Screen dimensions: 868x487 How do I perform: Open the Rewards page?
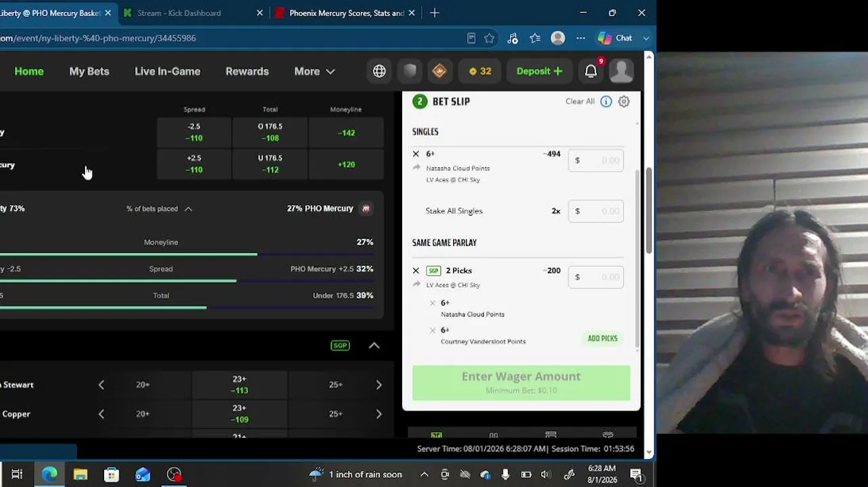pos(247,71)
